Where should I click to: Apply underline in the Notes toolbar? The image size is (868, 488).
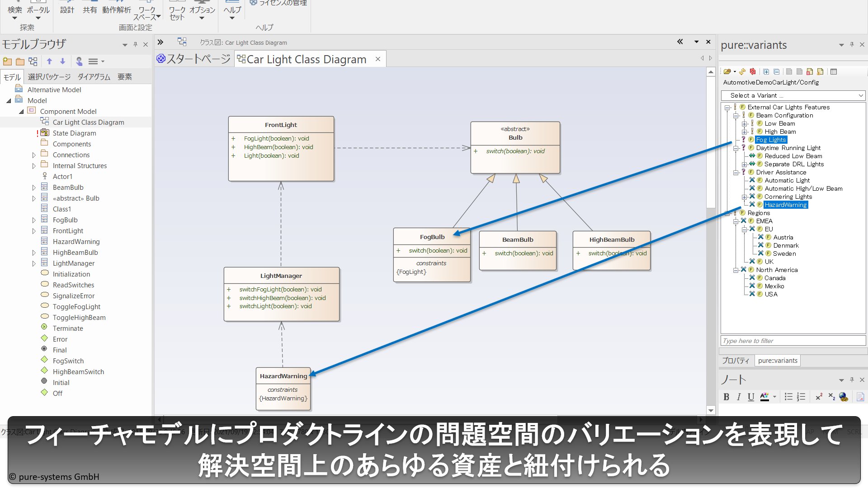click(751, 397)
